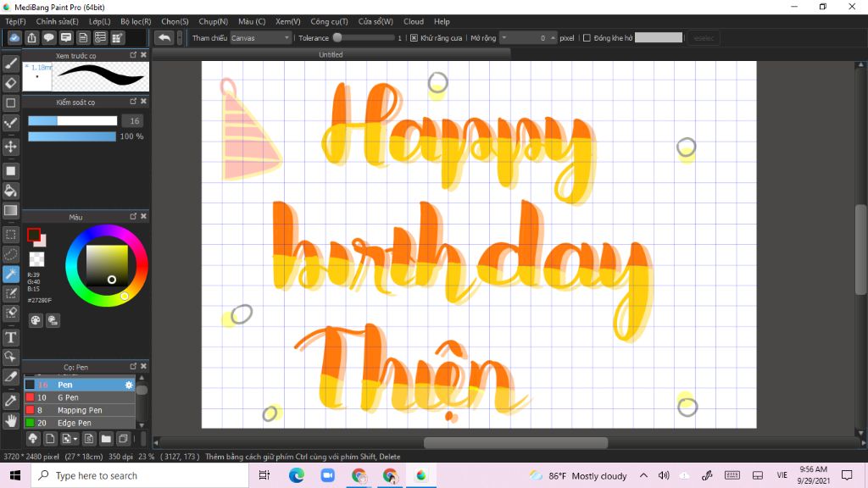
Task: Open the Help menu
Action: (442, 21)
